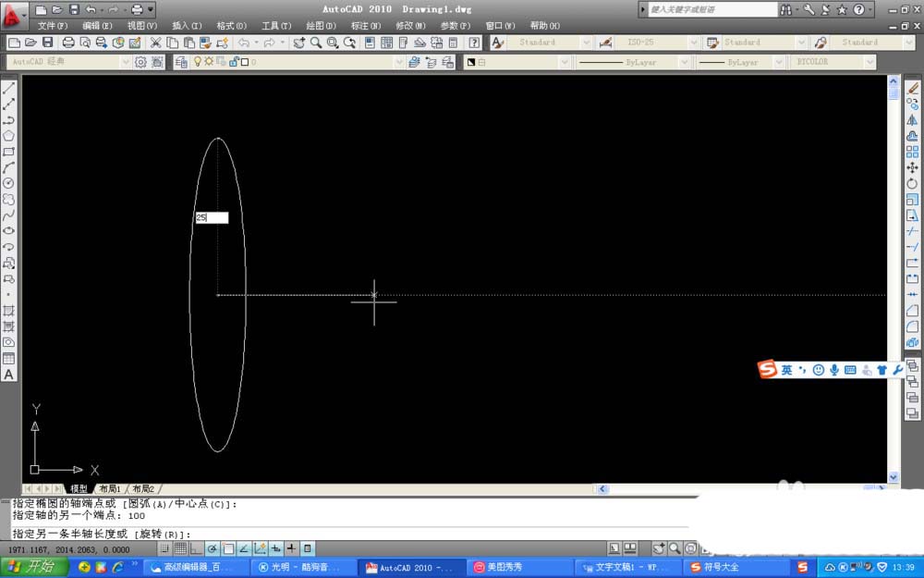This screenshot has width=924, height=578.
Task: Select the Chamfer tool
Action: [912, 310]
